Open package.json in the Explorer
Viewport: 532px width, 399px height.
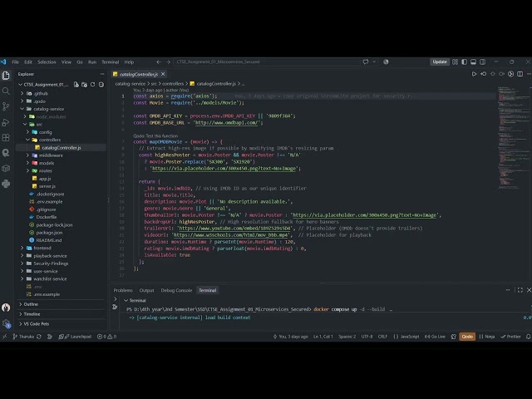coord(49,233)
